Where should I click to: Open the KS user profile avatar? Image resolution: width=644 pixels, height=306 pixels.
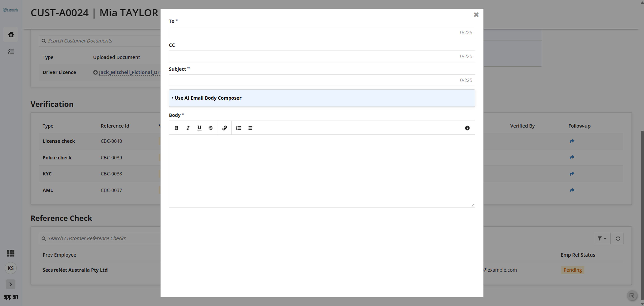pos(11,268)
